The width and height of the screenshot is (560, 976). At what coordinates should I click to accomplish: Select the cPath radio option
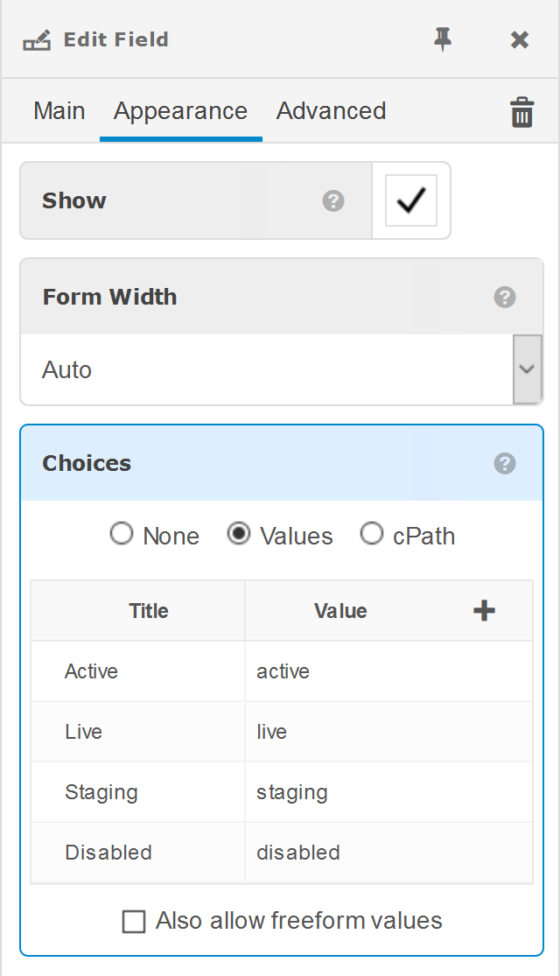point(372,534)
